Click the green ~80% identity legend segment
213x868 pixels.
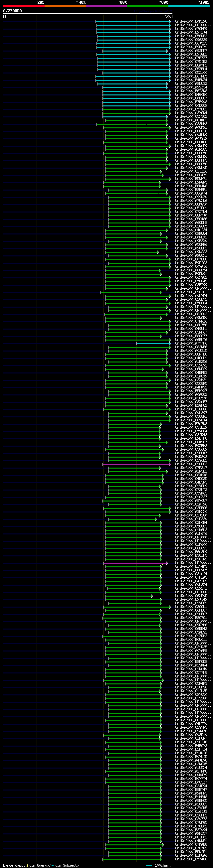pos(148,6)
